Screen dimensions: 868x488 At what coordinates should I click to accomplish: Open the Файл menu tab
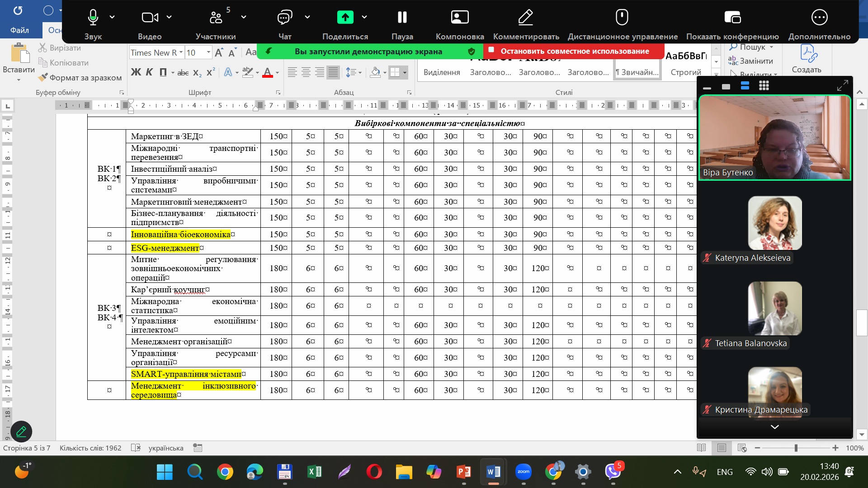pos(19,30)
